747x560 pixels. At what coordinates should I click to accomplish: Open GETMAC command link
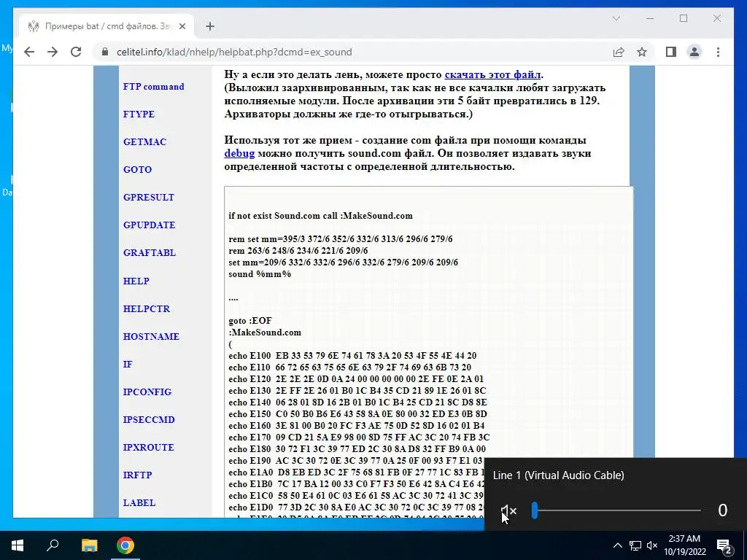pyautogui.click(x=144, y=142)
